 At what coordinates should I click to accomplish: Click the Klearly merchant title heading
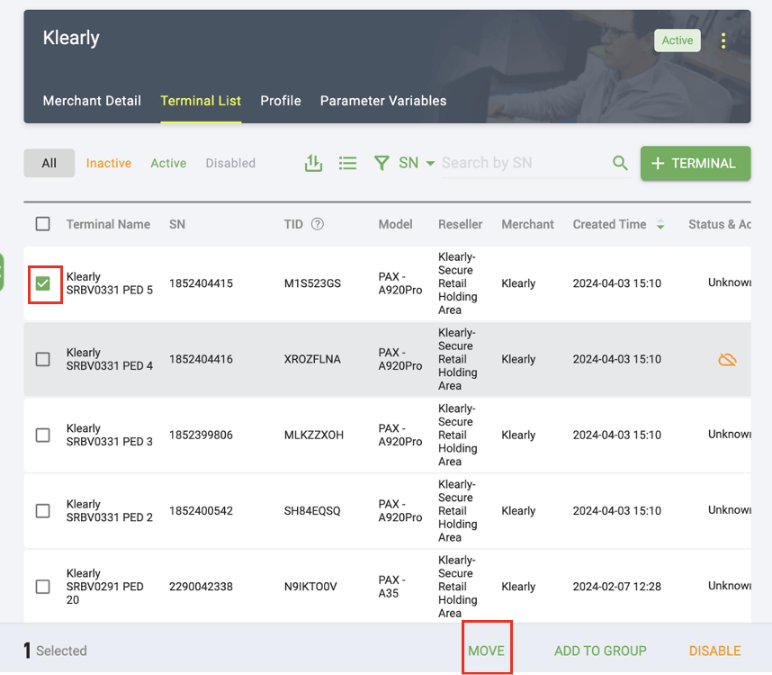(71, 38)
